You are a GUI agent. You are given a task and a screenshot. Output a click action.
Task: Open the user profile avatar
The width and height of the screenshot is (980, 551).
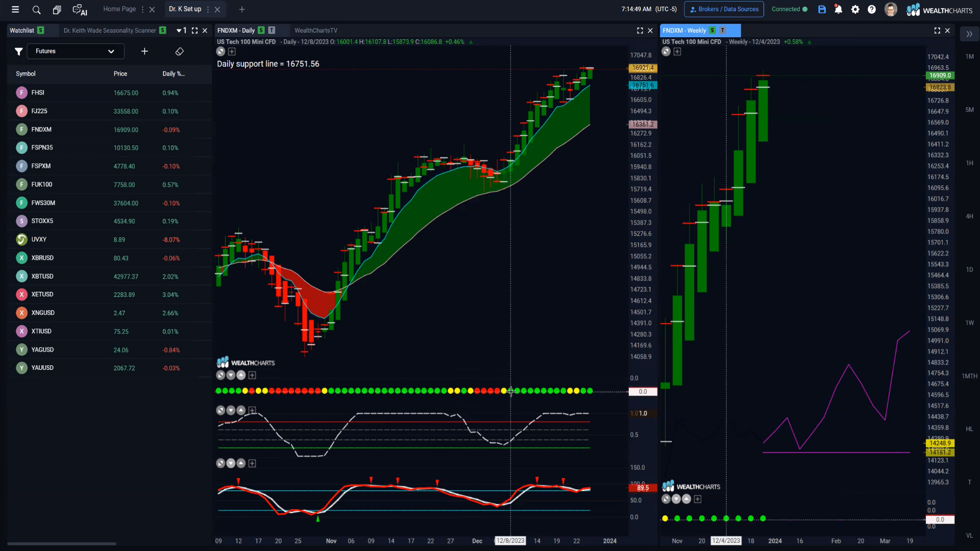891,9
